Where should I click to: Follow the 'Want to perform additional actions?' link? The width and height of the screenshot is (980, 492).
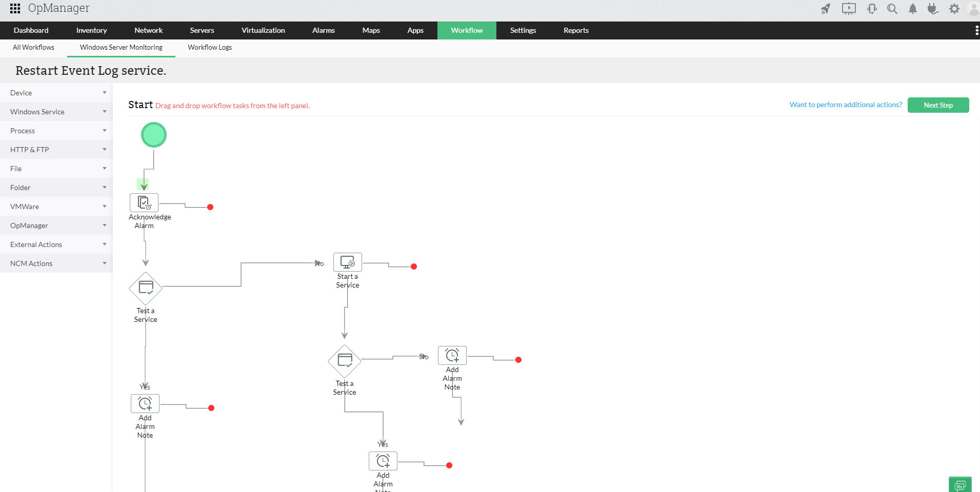pyautogui.click(x=846, y=105)
